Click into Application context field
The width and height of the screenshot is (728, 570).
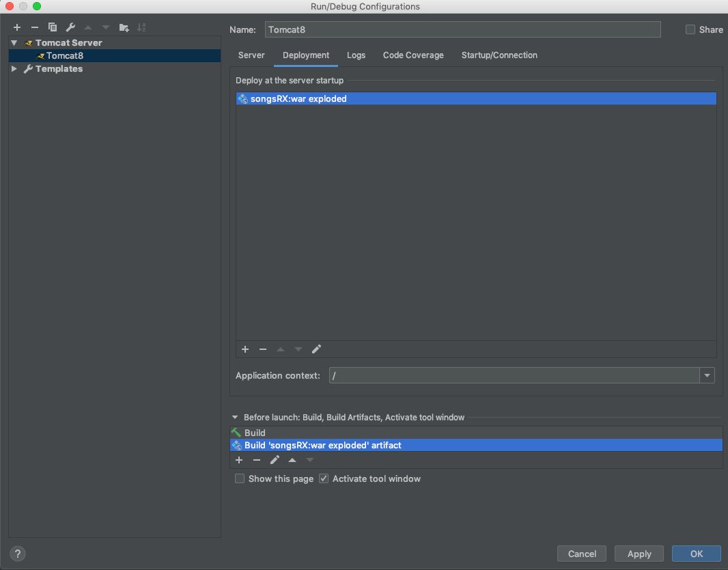pos(514,375)
